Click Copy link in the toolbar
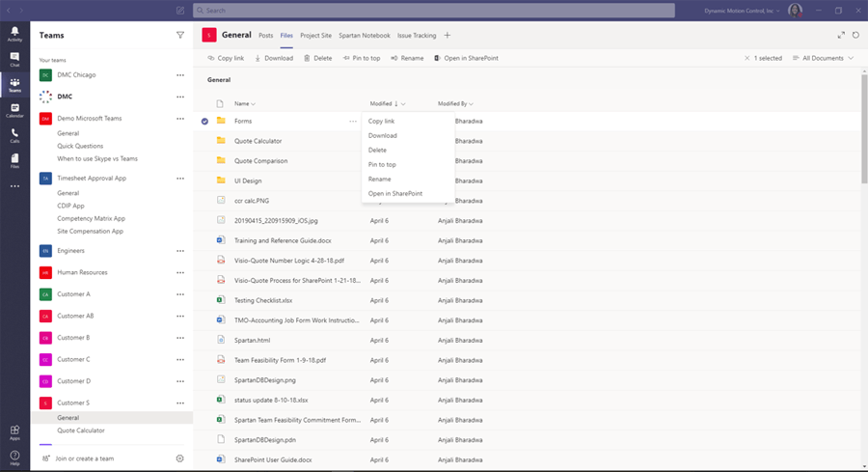868x472 pixels. pyautogui.click(x=226, y=58)
